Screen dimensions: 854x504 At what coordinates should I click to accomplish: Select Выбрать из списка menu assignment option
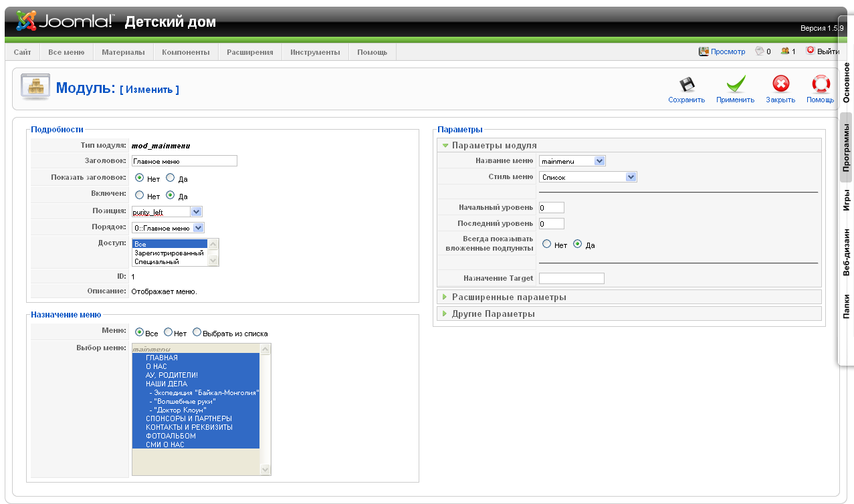coord(197,332)
